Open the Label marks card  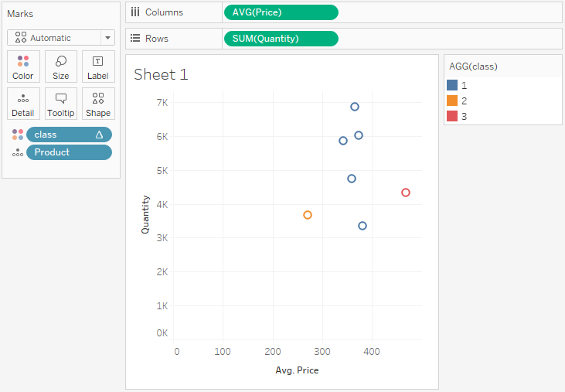(x=98, y=66)
